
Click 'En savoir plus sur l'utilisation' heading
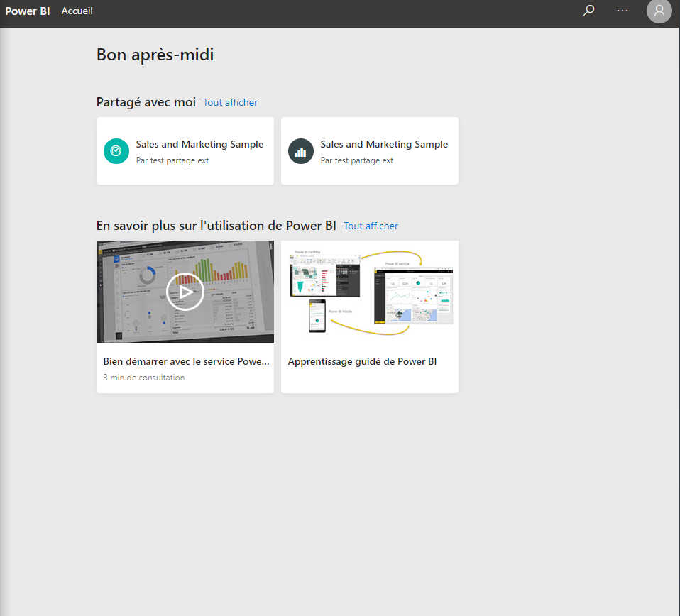pyautogui.click(x=216, y=226)
